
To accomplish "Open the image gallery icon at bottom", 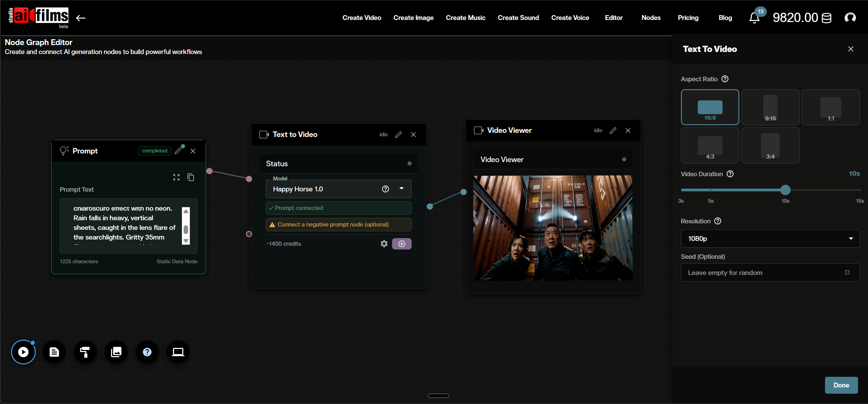I will click(x=116, y=352).
